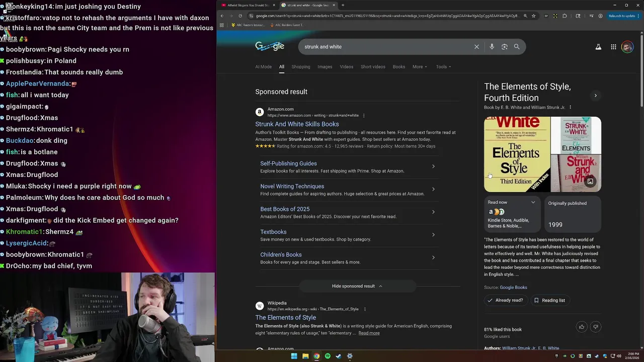Open image gallery icon on book covers

[590, 182]
